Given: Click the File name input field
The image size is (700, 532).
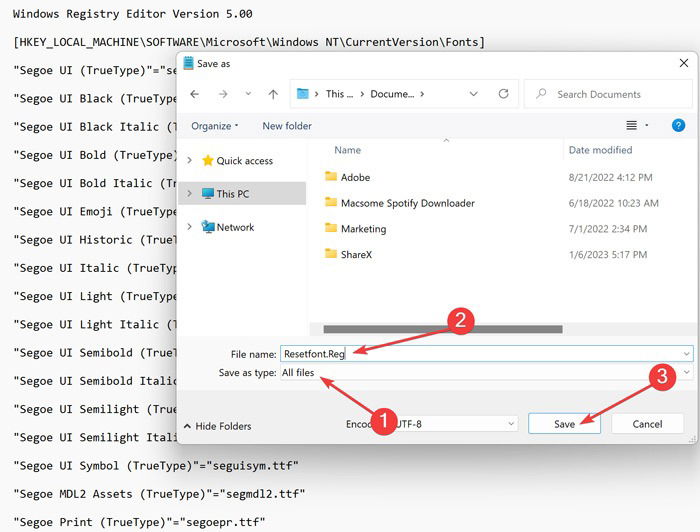Looking at the screenshot, I should coord(487,354).
